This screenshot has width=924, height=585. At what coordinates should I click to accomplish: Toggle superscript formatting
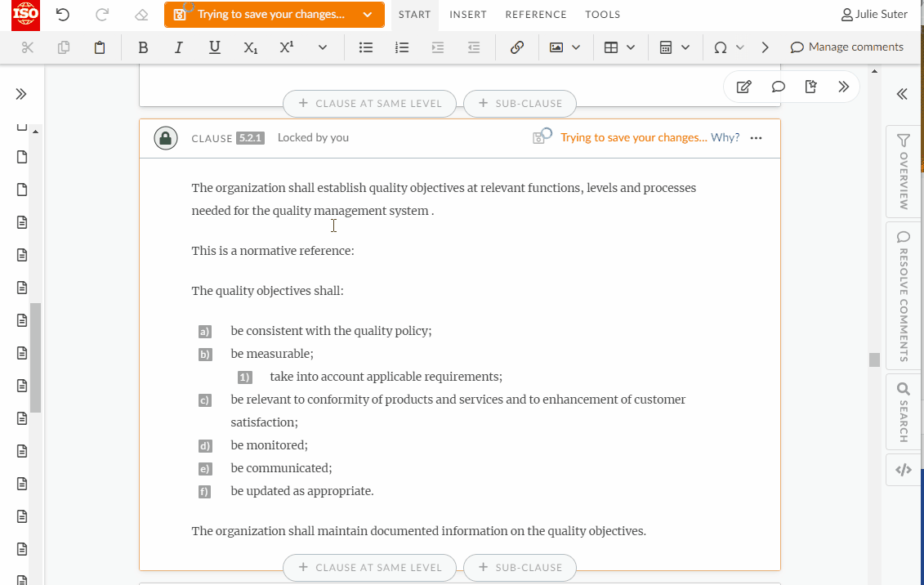click(287, 47)
